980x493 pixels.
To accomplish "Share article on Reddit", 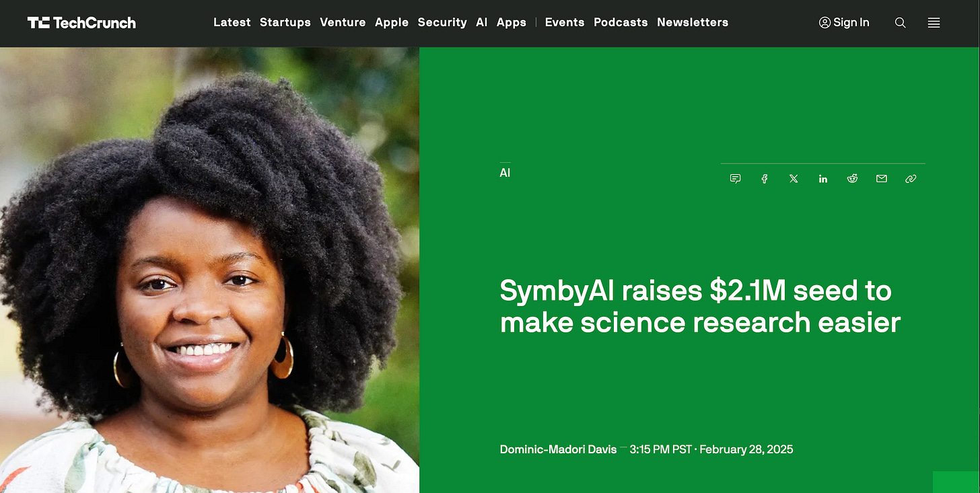I will [852, 179].
